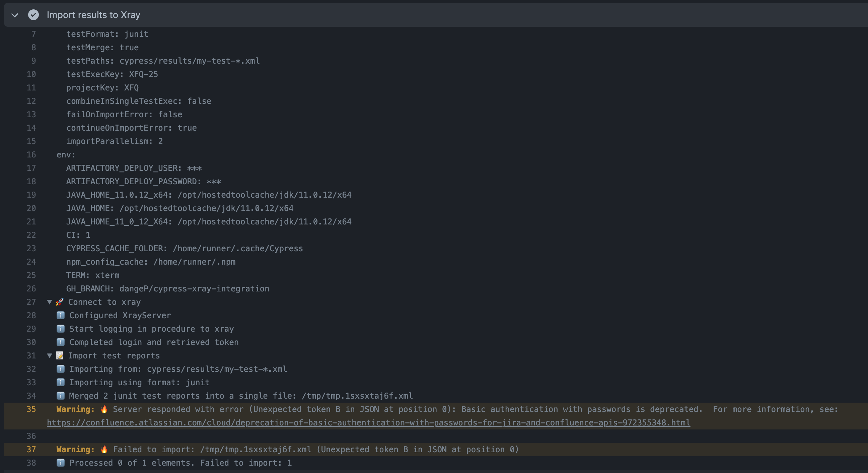Click the Import results to Xray step title
The height and width of the screenshot is (473, 868).
click(x=94, y=15)
